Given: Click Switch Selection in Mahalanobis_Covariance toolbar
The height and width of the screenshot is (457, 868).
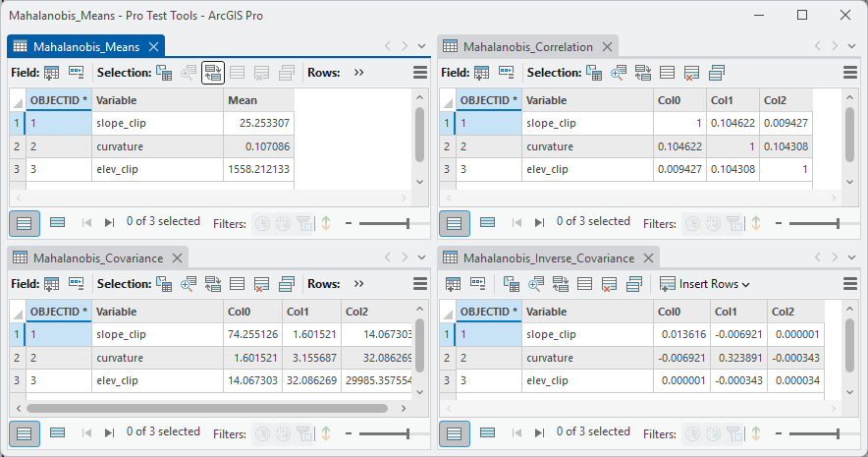Looking at the screenshot, I should (213, 284).
